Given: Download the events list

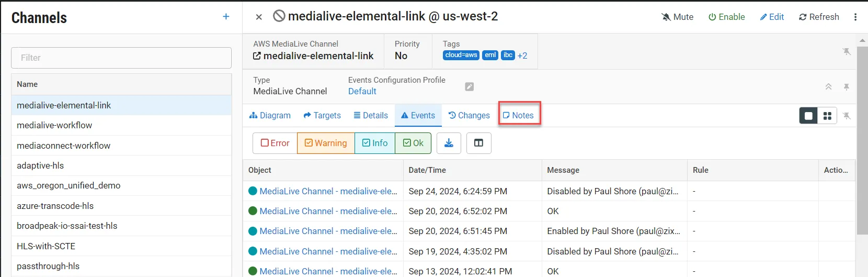Looking at the screenshot, I should tap(449, 143).
